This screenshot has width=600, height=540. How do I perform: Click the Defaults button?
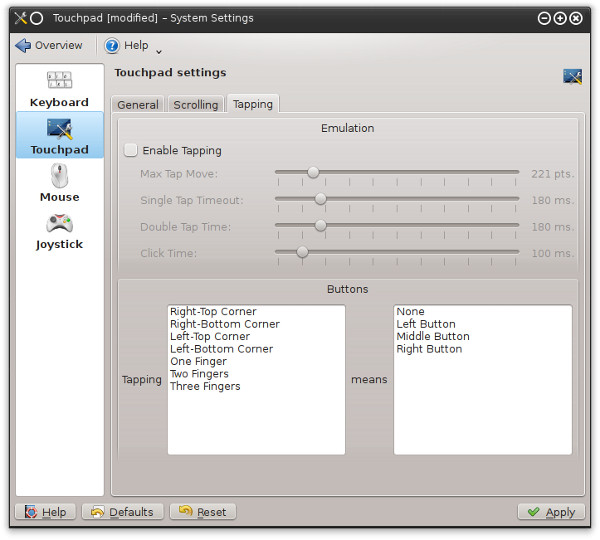(x=122, y=512)
